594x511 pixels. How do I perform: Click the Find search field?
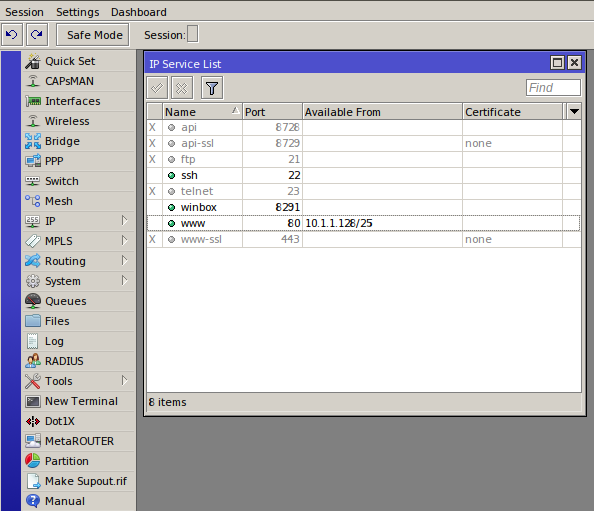click(x=553, y=88)
